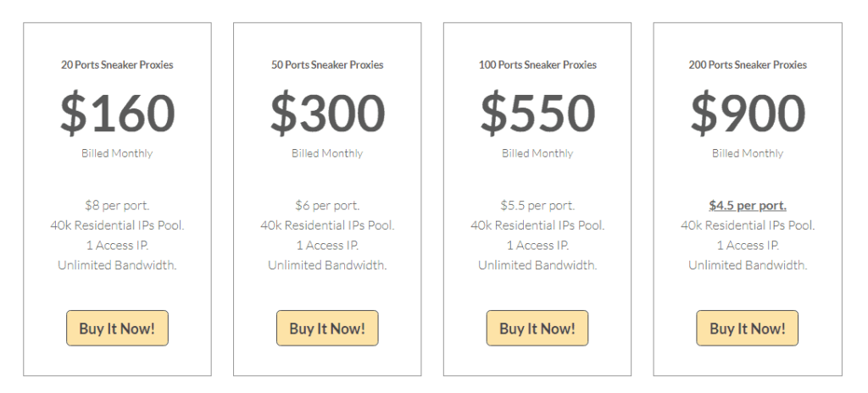Image resolution: width=868 pixels, height=393 pixels.
Task: Select the 20 Ports Sneaker Proxies title
Action: click(117, 64)
